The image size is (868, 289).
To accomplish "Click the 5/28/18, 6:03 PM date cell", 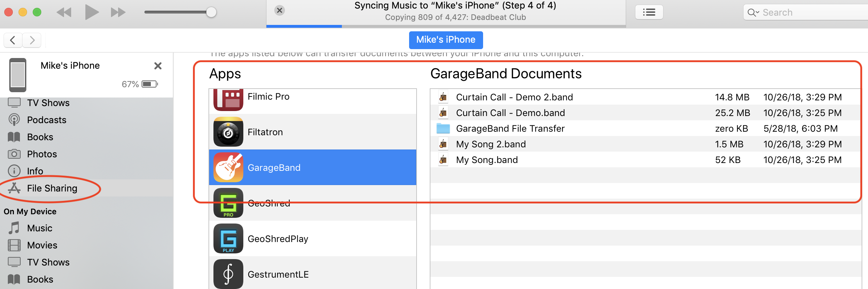I will pos(800,128).
